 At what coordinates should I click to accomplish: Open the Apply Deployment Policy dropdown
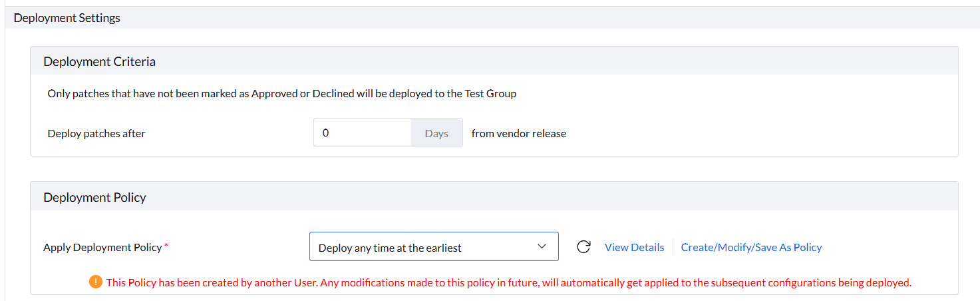433,247
